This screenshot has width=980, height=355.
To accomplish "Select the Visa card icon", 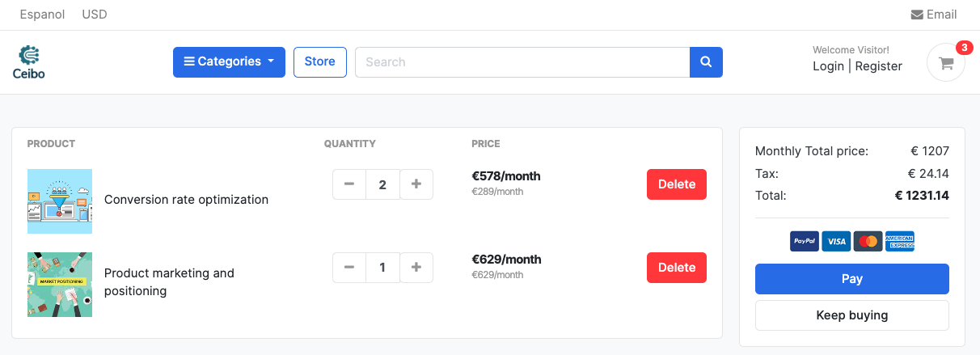I will pyautogui.click(x=836, y=241).
